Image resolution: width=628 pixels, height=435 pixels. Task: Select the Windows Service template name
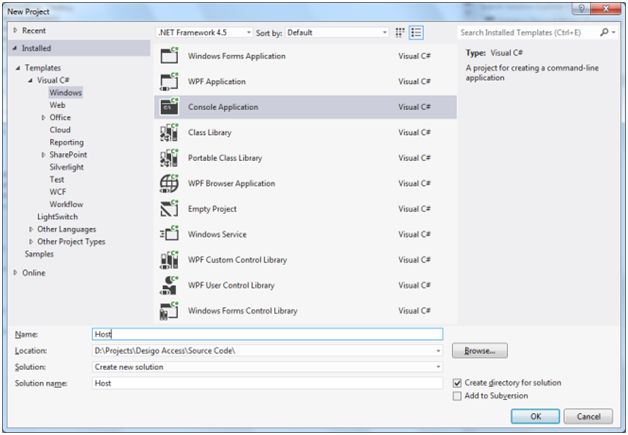(217, 234)
